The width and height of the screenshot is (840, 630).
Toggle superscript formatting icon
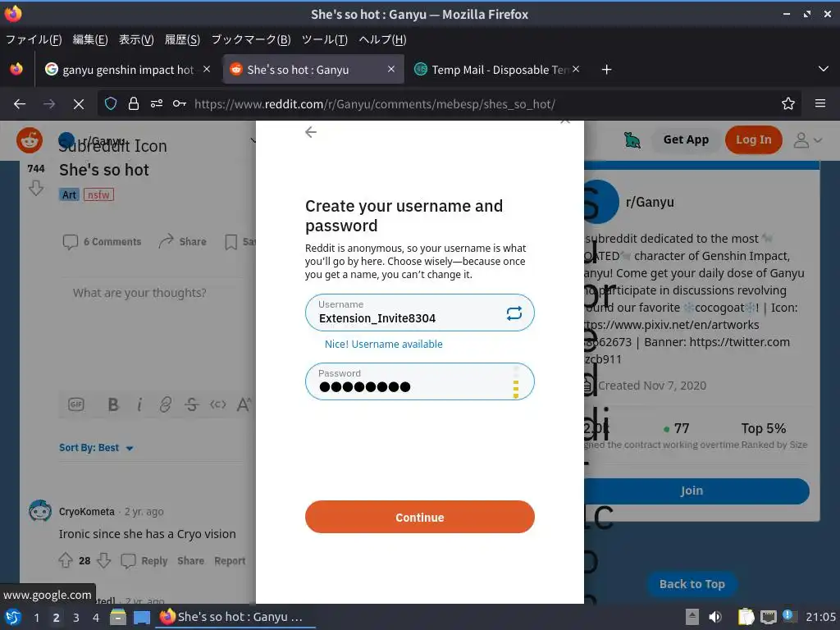pyautogui.click(x=243, y=404)
